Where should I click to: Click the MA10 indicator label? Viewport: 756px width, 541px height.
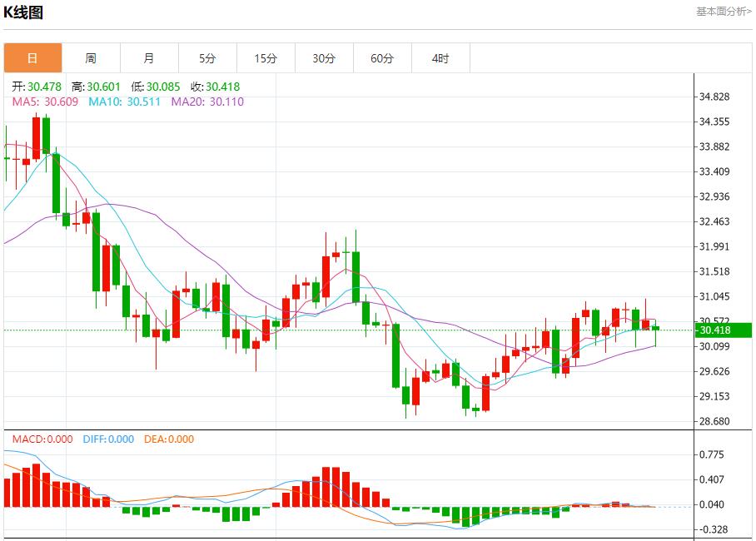124,102
